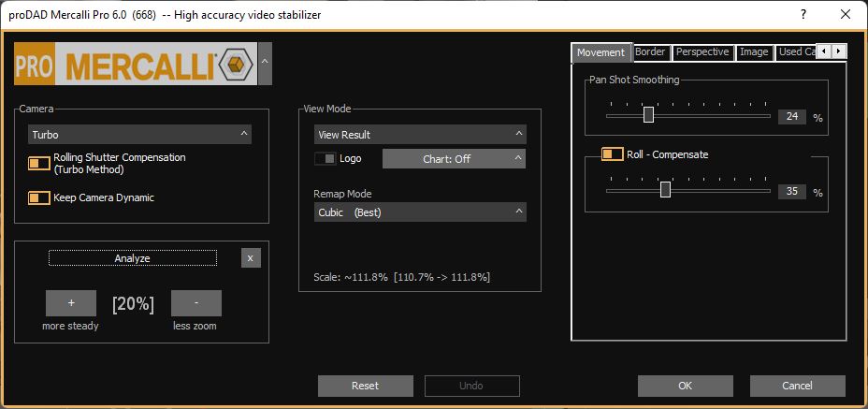Click the Pan Shot Smoothing slider handle
Image resolution: width=868 pixels, height=409 pixels.
point(648,115)
